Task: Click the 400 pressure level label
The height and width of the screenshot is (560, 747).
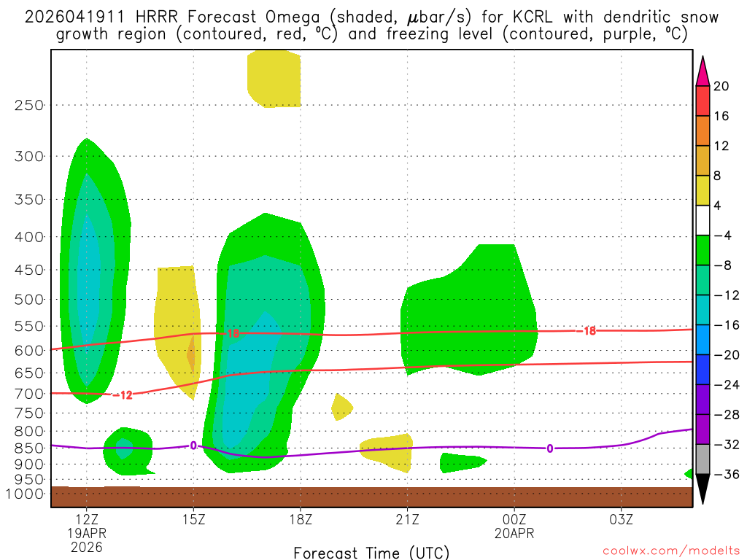Action: click(29, 237)
